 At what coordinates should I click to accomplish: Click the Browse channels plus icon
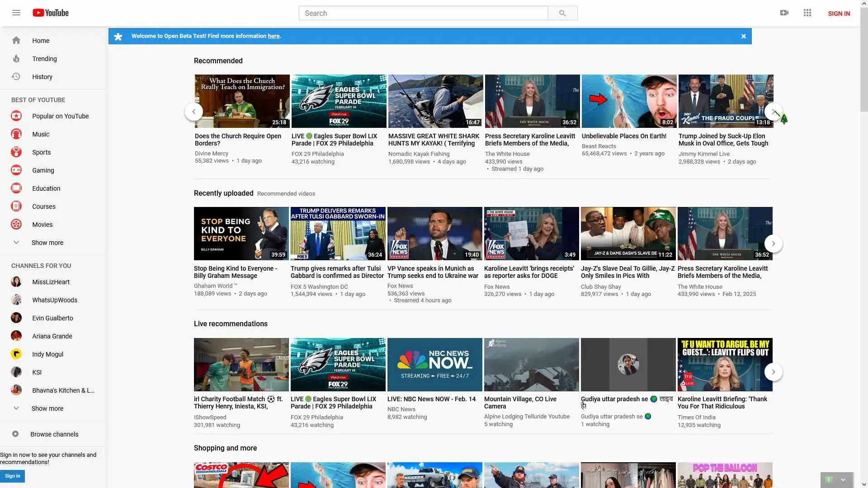15,434
